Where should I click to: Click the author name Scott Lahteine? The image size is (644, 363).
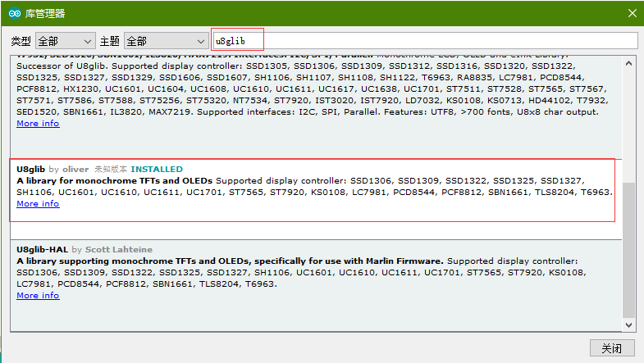pos(119,250)
